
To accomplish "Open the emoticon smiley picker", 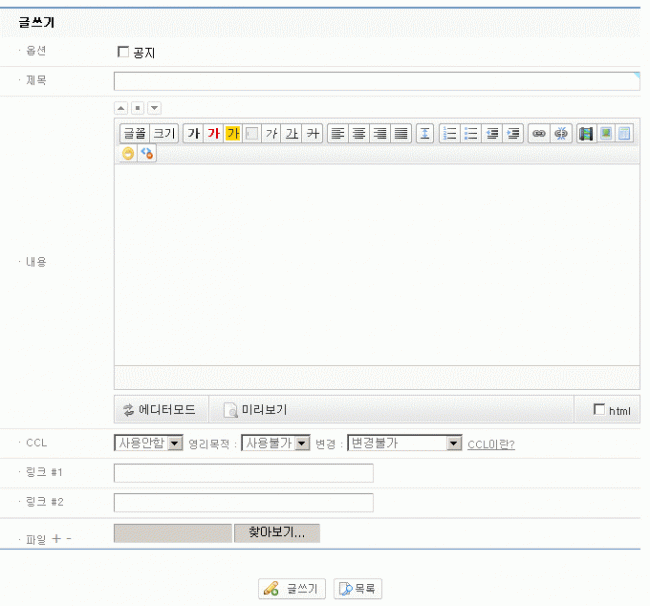I will pyautogui.click(x=128, y=153).
